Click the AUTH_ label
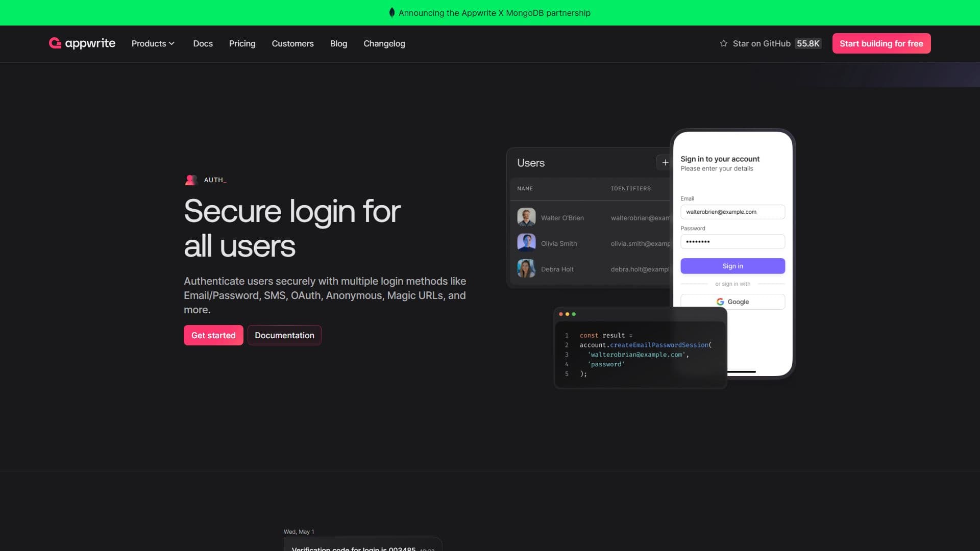 point(215,180)
